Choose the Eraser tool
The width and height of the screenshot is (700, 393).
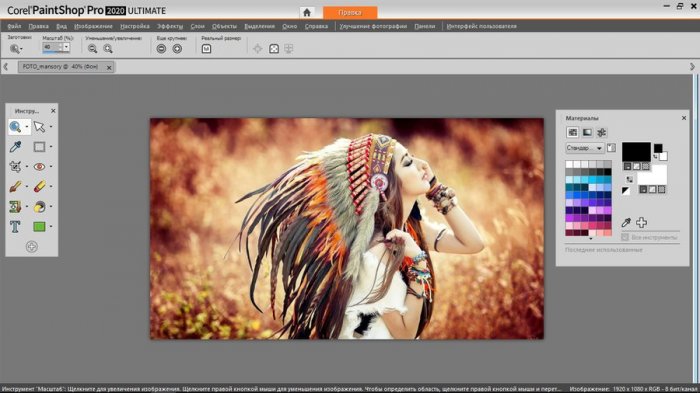point(39,186)
